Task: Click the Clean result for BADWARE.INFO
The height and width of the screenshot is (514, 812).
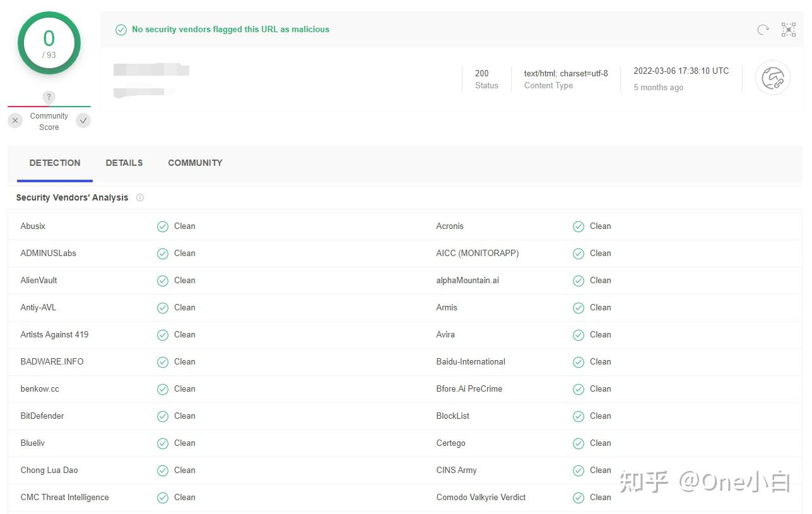Action: [x=185, y=361]
